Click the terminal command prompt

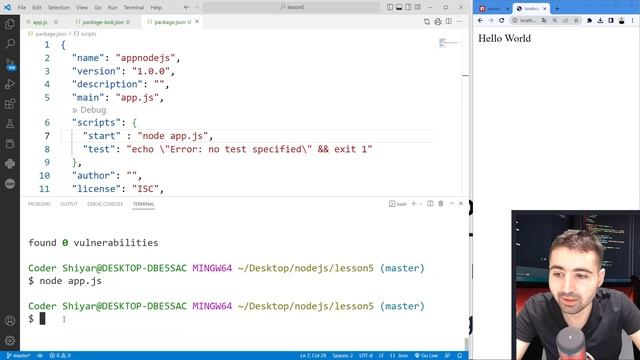coord(42,319)
